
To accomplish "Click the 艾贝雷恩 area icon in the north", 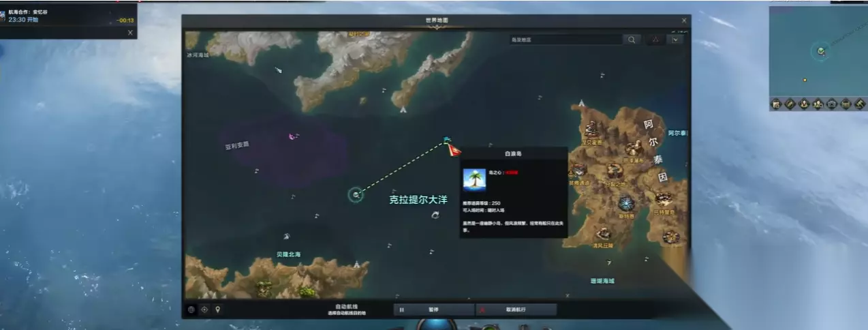I will coord(591,130).
